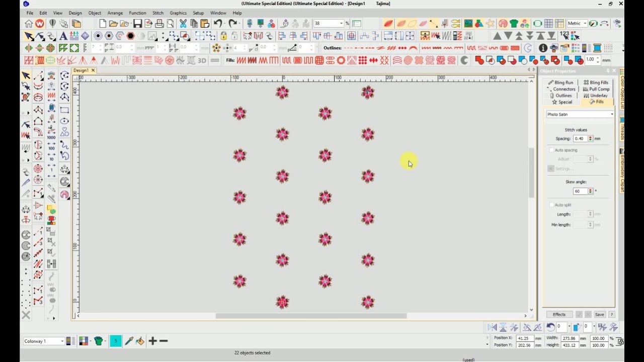Switch to the Pull Comp tab
This screenshot has height=362, width=644.
[x=596, y=89]
